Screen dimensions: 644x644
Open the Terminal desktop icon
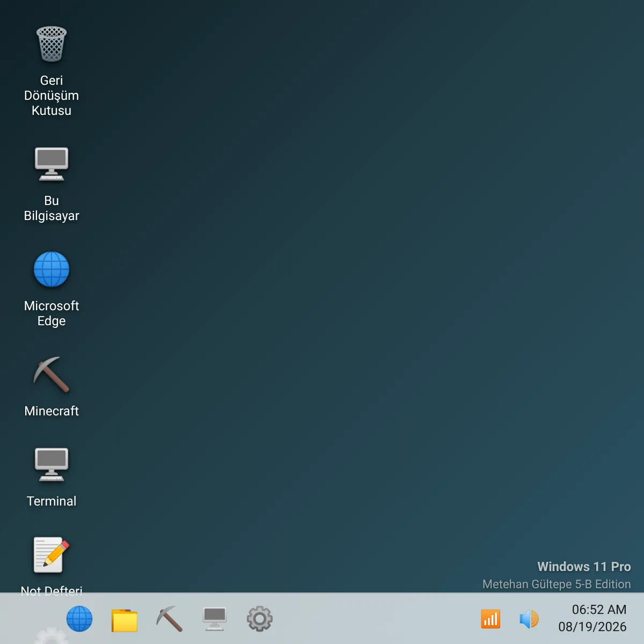coord(52,465)
